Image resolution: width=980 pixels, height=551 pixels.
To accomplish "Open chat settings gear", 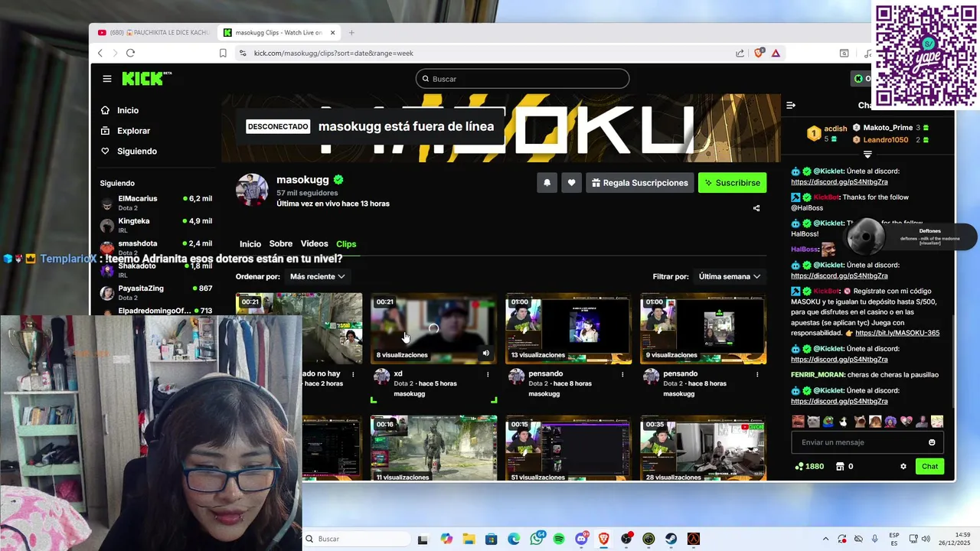I will click(903, 466).
